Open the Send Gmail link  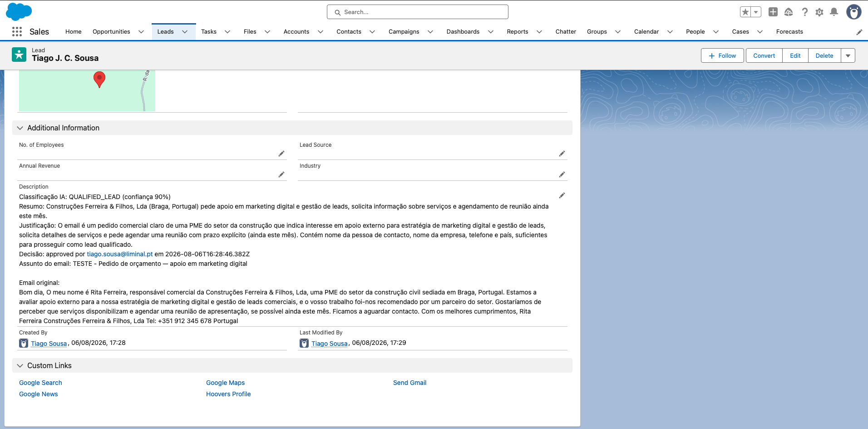tap(409, 383)
